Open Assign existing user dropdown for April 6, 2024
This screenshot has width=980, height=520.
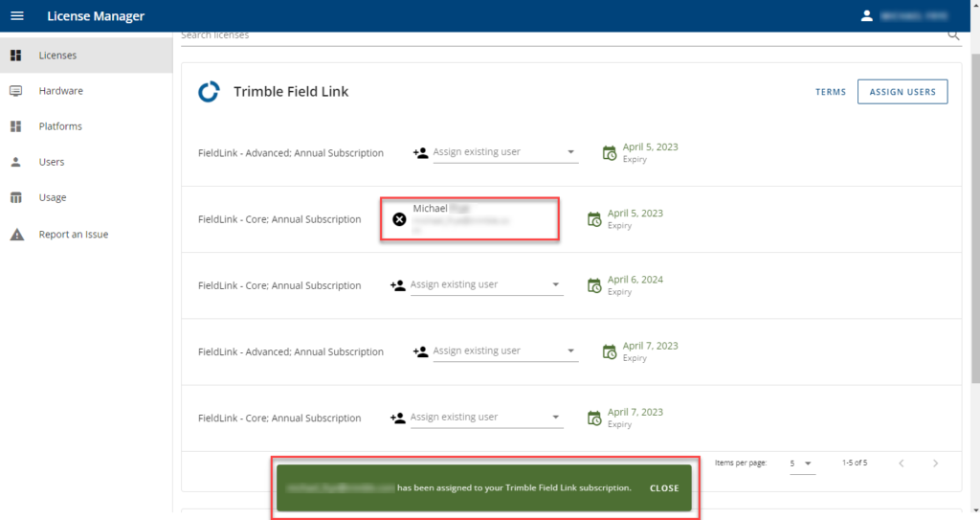[486, 284]
